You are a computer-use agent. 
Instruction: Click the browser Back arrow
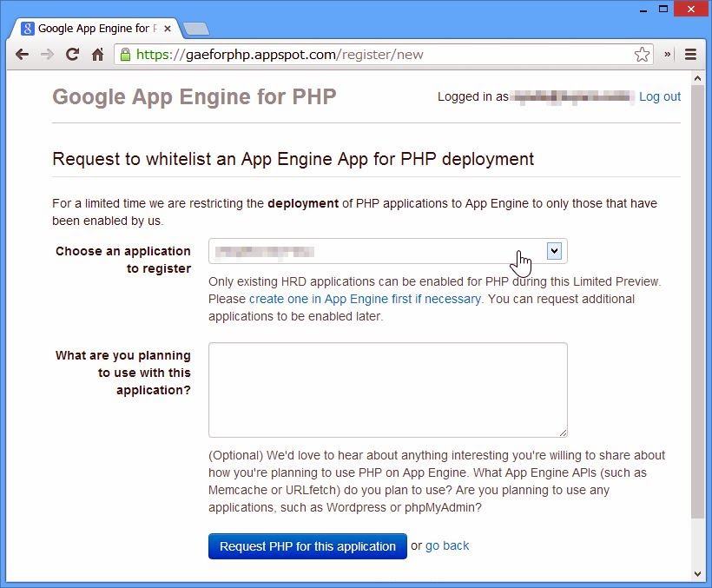[22, 55]
